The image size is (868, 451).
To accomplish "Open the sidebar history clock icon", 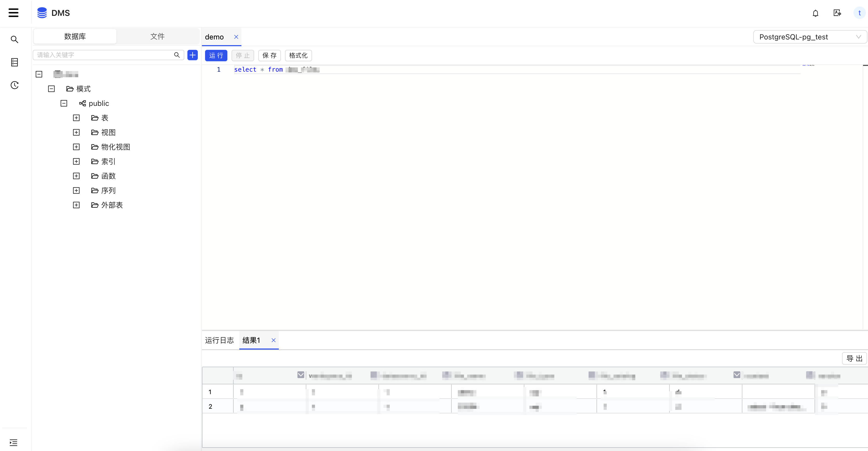I will (x=15, y=85).
